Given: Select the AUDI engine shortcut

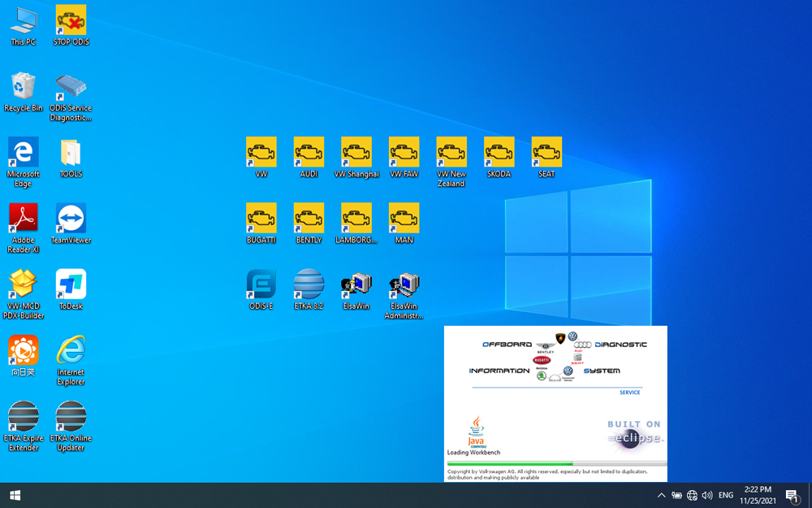Looking at the screenshot, I should click(x=309, y=158).
